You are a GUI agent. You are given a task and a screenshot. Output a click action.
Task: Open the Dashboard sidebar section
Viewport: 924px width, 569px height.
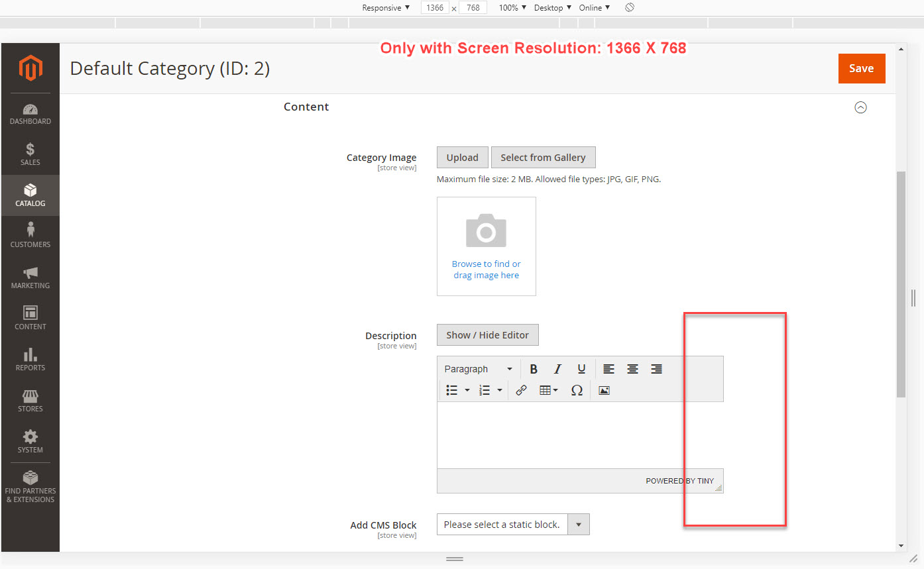30,114
